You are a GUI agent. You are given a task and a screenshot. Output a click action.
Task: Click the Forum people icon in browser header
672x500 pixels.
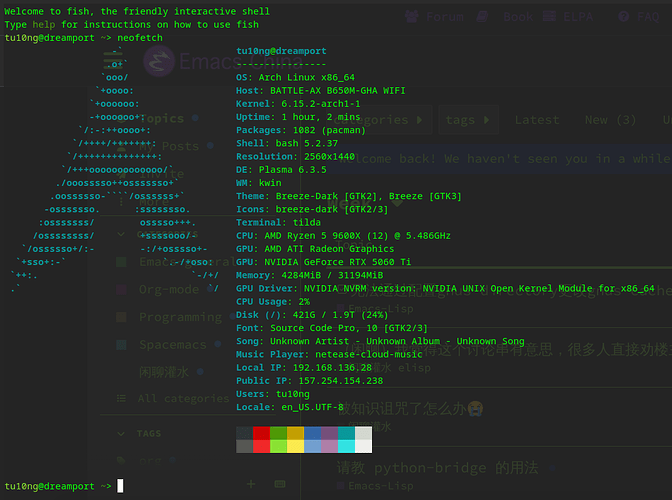pyautogui.click(x=412, y=16)
